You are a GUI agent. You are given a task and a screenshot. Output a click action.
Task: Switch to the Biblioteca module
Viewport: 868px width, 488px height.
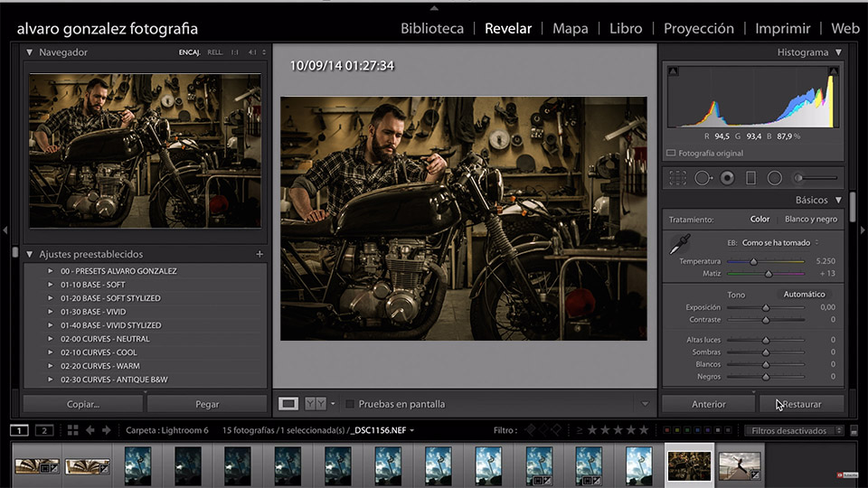pyautogui.click(x=432, y=28)
